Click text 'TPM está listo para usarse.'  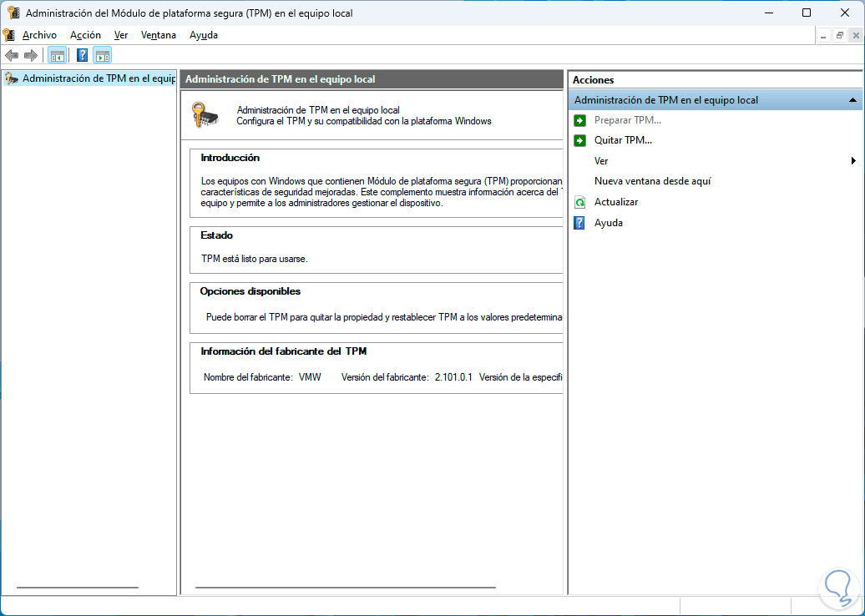[255, 259]
